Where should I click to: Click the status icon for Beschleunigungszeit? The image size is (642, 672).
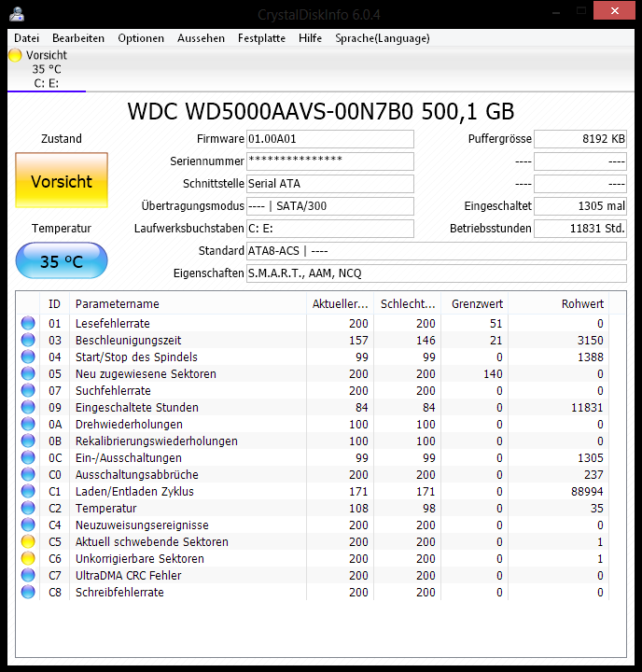click(28, 340)
